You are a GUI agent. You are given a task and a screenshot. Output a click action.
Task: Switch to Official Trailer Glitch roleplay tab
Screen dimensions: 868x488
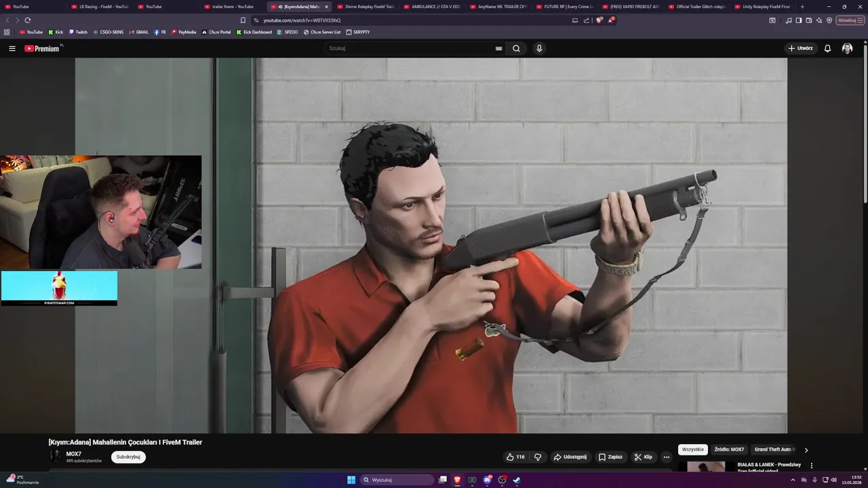click(696, 7)
